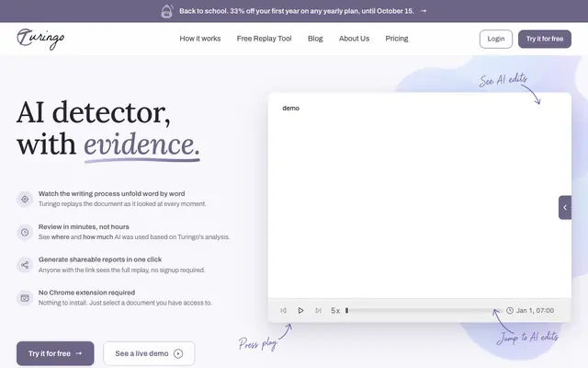Open the About Us page
Viewport: 588px width, 368px height.
tap(354, 39)
